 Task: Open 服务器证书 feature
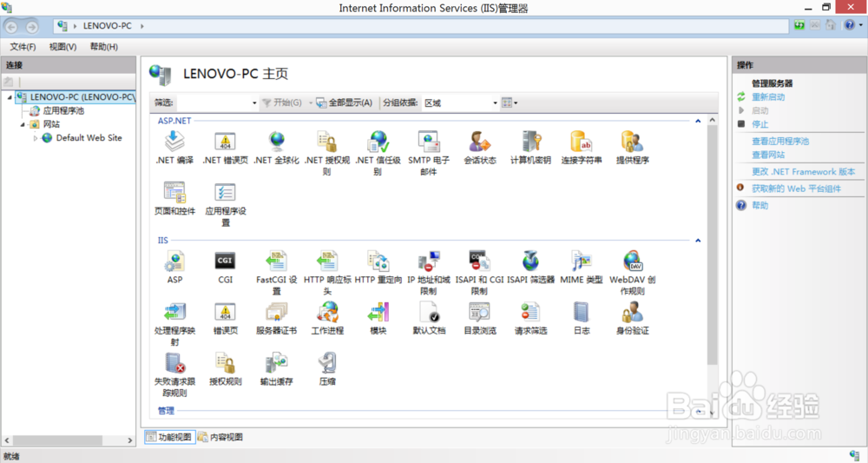(276, 318)
